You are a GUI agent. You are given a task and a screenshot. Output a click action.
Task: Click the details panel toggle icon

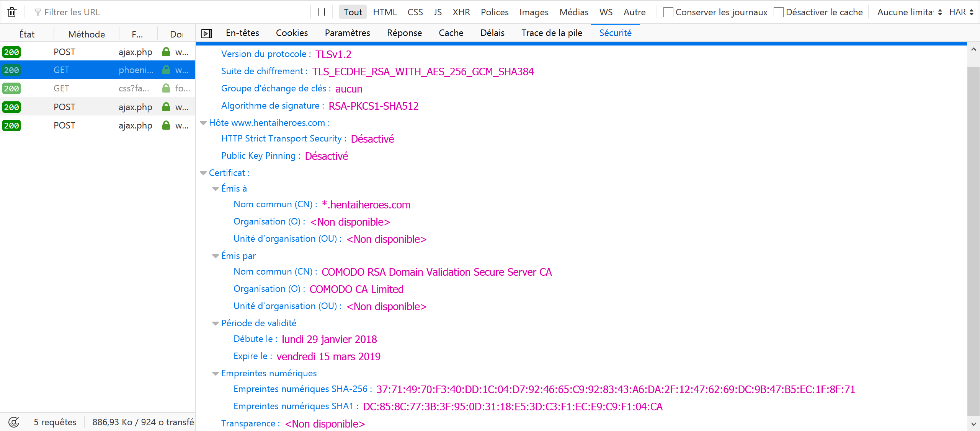pyautogui.click(x=207, y=34)
